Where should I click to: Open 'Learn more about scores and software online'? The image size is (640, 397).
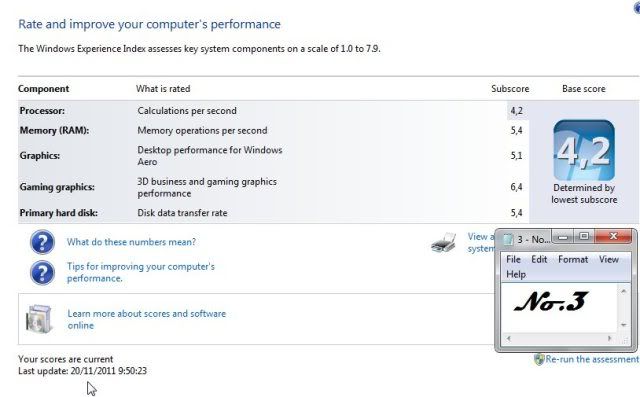[x=147, y=319]
